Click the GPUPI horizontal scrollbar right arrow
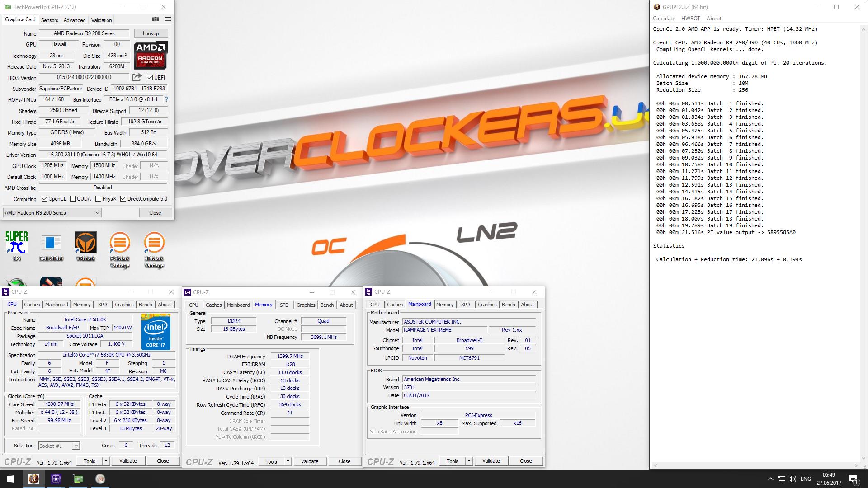Image resolution: width=868 pixels, height=488 pixels. coord(856,465)
